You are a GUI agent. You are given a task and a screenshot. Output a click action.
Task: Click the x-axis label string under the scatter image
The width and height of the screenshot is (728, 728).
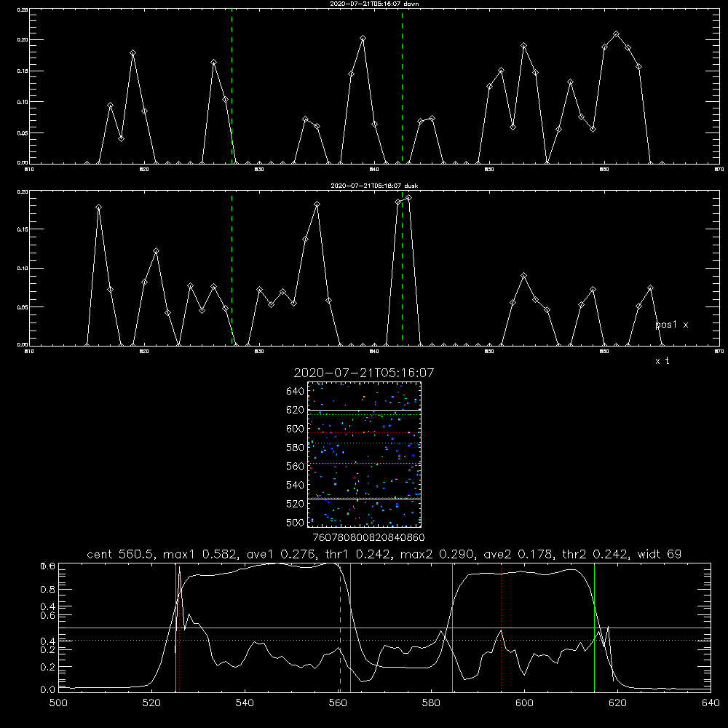[x=368, y=538]
